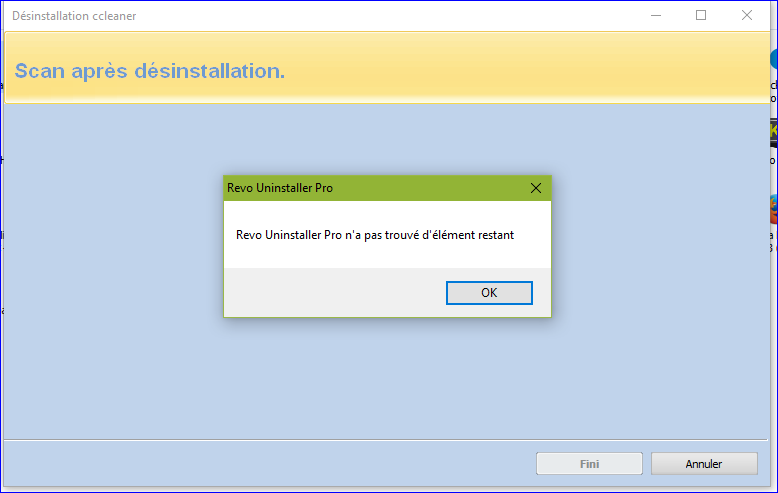Click the Revo Uninstaller Pro dialog title
778x493 pixels.
(x=280, y=188)
